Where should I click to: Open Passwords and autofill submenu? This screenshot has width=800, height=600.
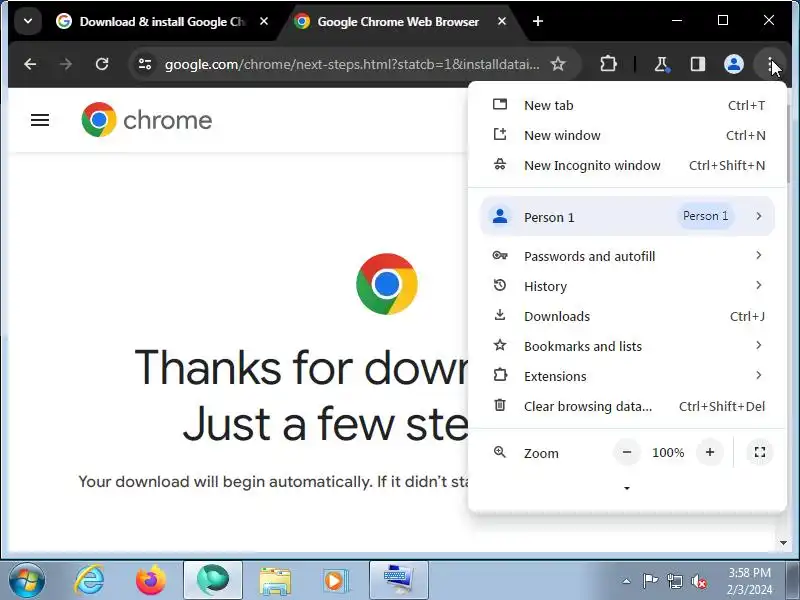(x=628, y=256)
